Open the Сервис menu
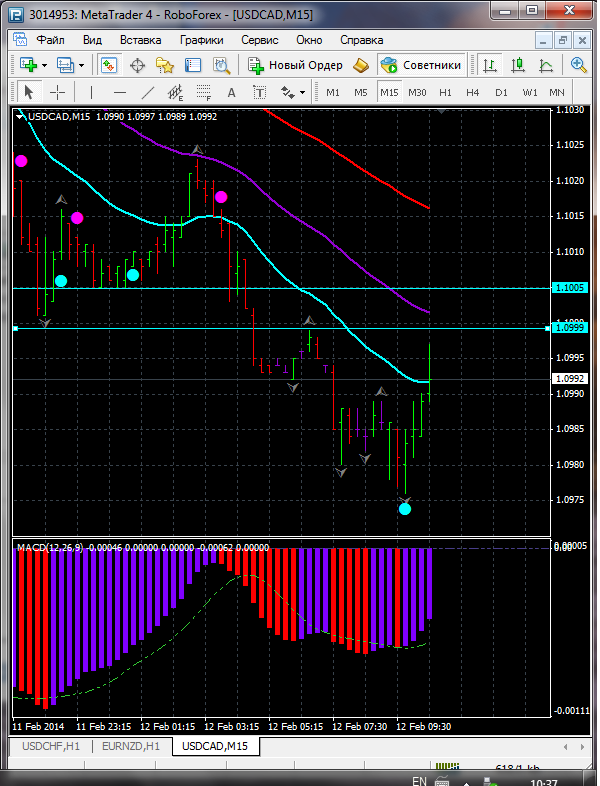This screenshot has width=600, height=786. click(x=260, y=40)
